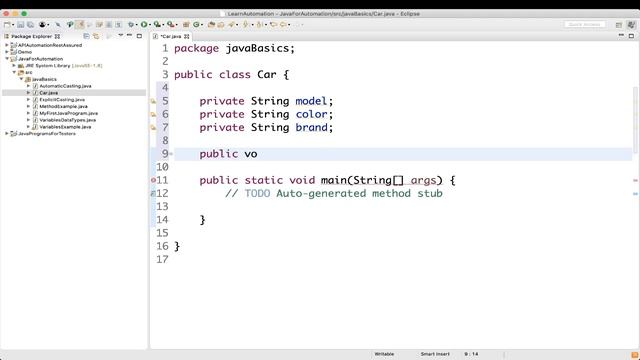The height and width of the screenshot is (360, 640).
Task: Close the Car.java editor tab
Action: pyautogui.click(x=187, y=36)
